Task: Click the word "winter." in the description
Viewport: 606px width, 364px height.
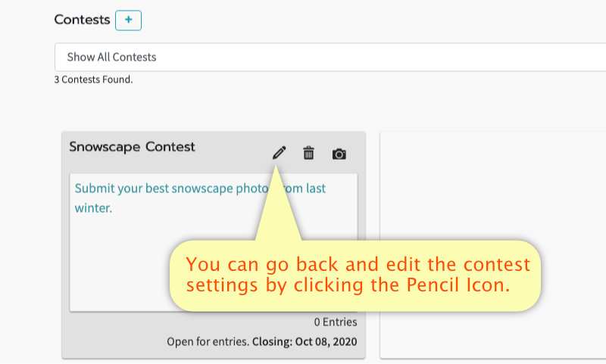Action: tap(93, 208)
